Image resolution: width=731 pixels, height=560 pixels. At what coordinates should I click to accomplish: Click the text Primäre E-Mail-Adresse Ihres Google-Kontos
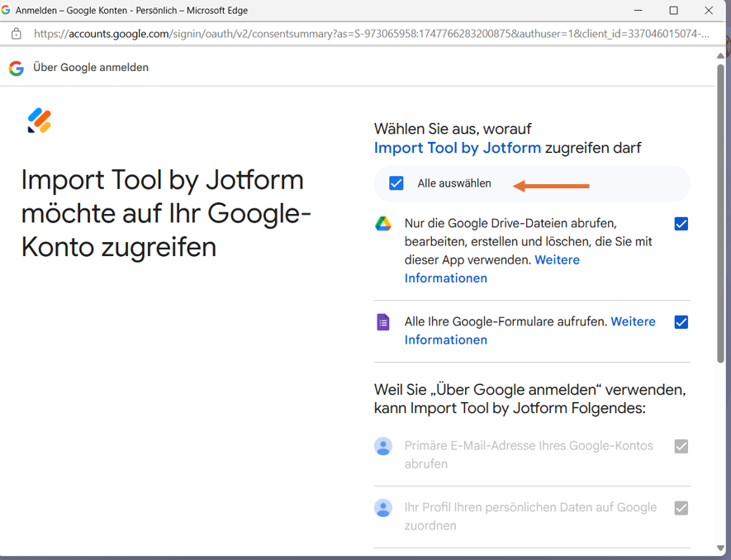coord(529,454)
